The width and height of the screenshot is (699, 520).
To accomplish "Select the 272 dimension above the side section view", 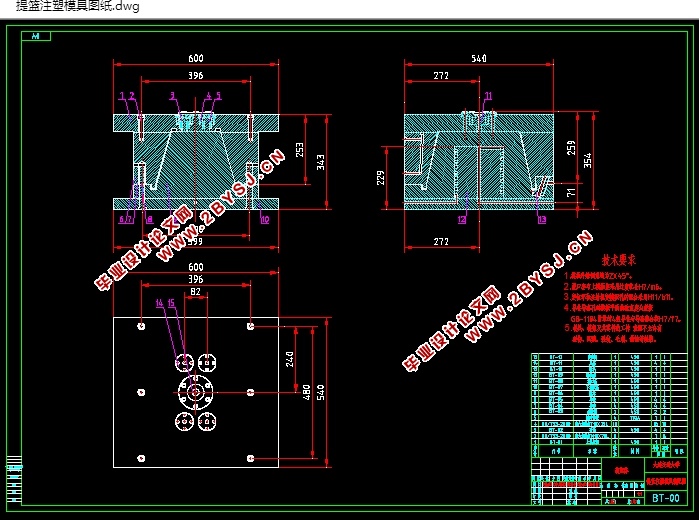I will coord(441,76).
